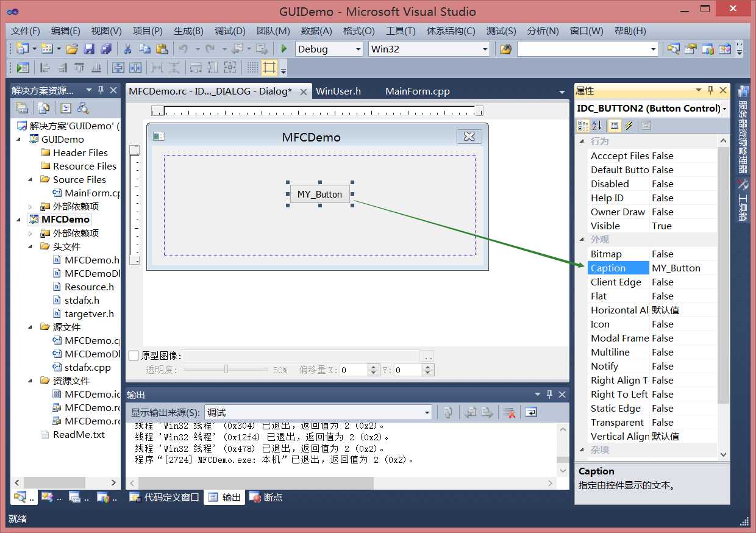Click the New Project toolbar icon
756x533 pixels.
tap(23, 49)
